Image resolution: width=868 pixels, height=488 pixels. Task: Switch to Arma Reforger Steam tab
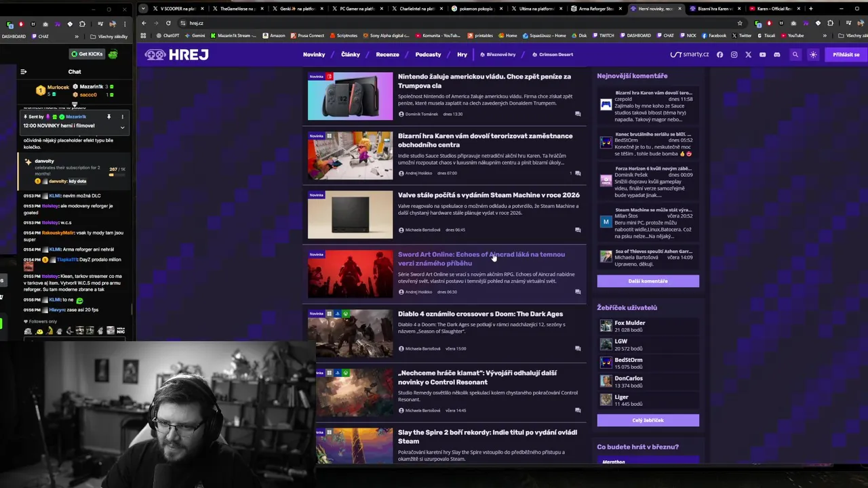click(596, 9)
